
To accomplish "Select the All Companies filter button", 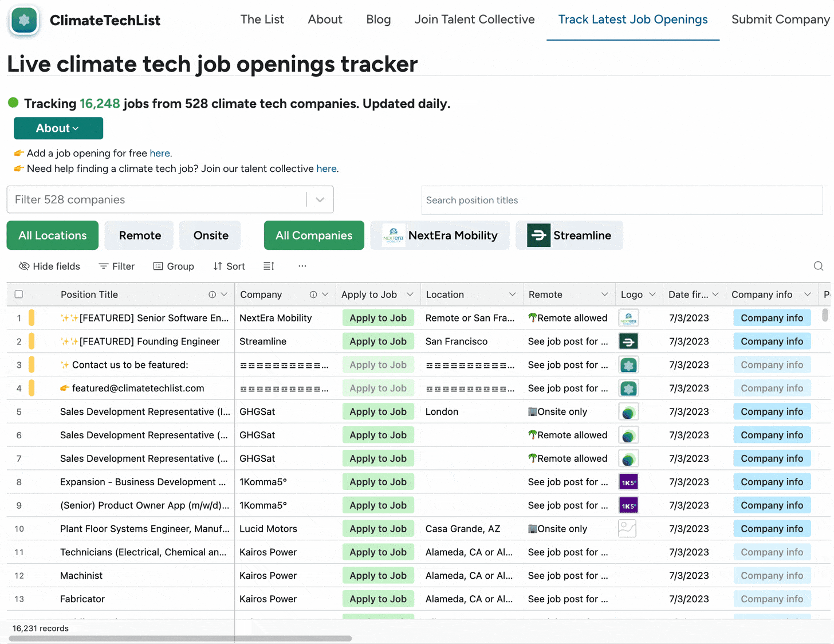I will pos(314,235).
